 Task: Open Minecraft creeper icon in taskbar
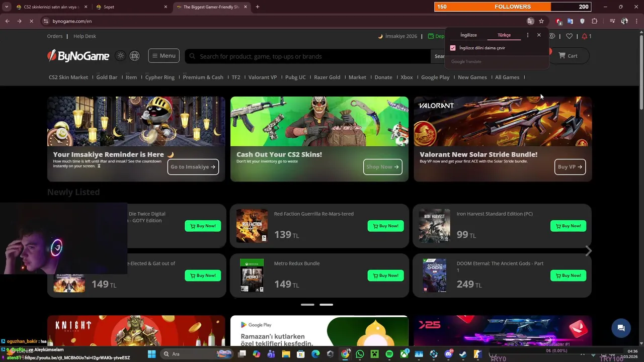[374, 354]
